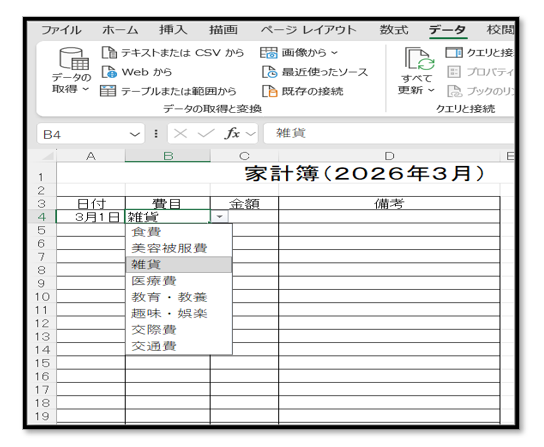This screenshot has width=544, height=447.
Task: Click the 日付 header cell
Action: [x=91, y=203]
